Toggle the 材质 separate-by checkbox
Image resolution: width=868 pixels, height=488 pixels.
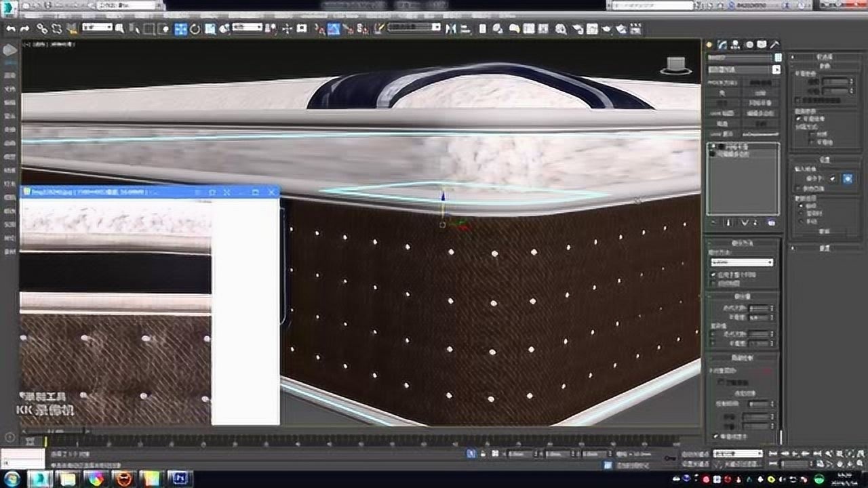[x=812, y=134]
